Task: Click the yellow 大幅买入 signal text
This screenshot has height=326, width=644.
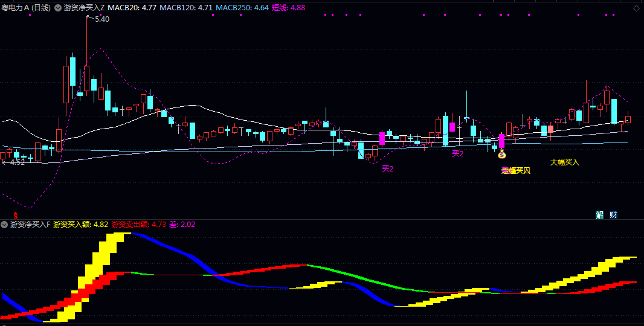Action: (x=564, y=162)
